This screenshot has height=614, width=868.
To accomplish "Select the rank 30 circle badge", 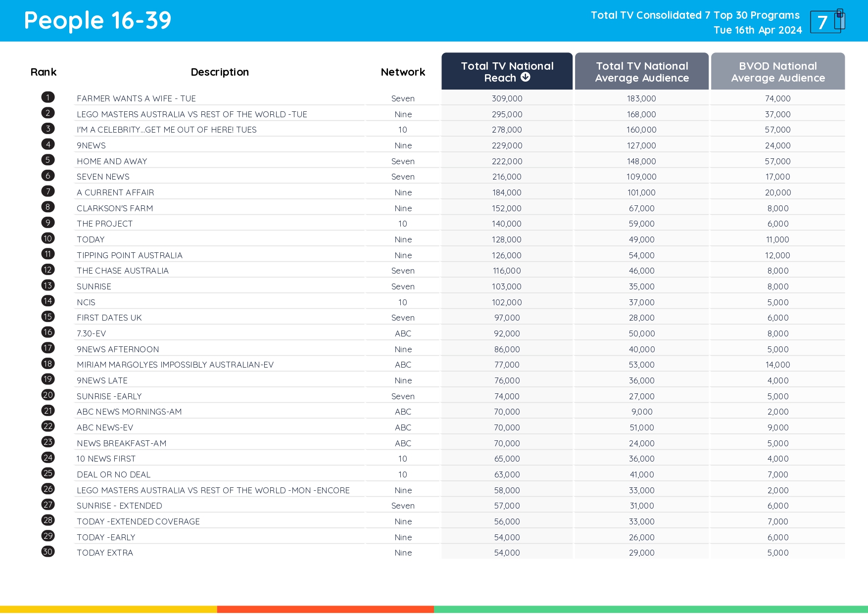I will pyautogui.click(x=48, y=552).
